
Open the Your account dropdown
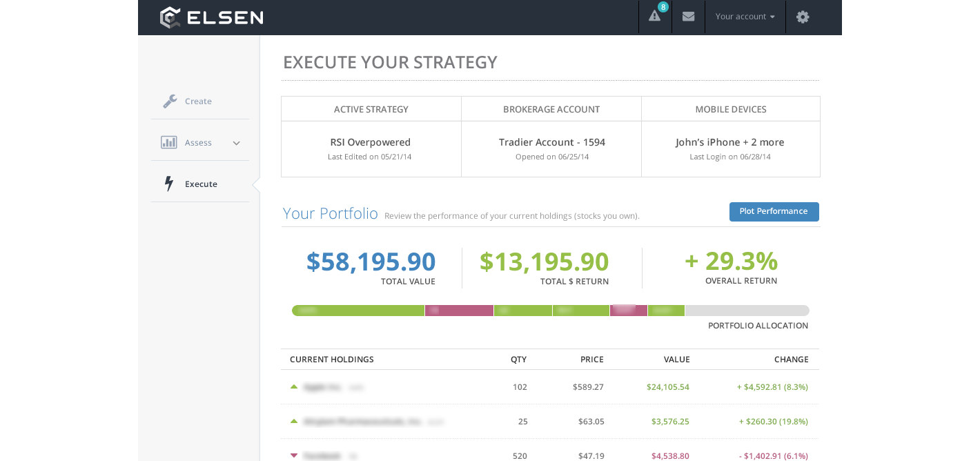pyautogui.click(x=745, y=16)
